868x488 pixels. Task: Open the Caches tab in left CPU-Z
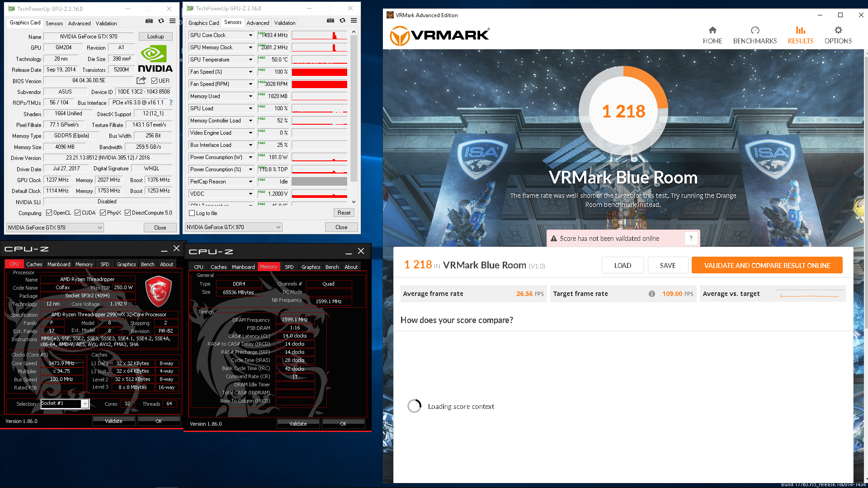point(34,264)
